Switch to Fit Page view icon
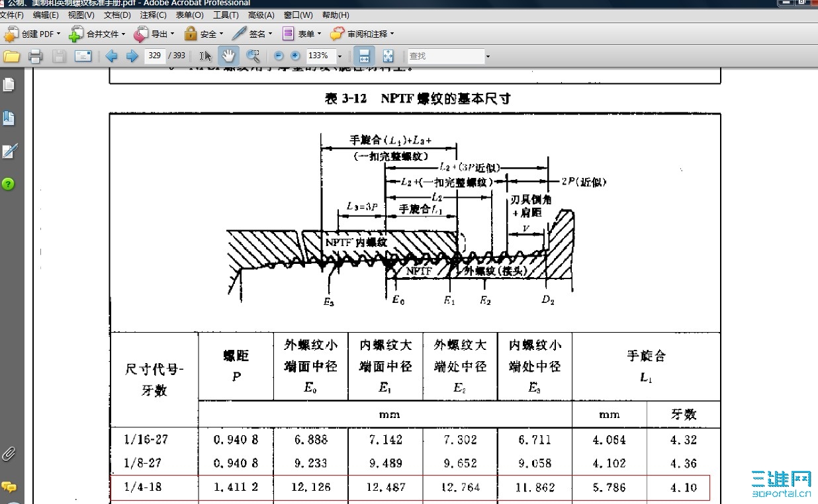 click(388, 56)
